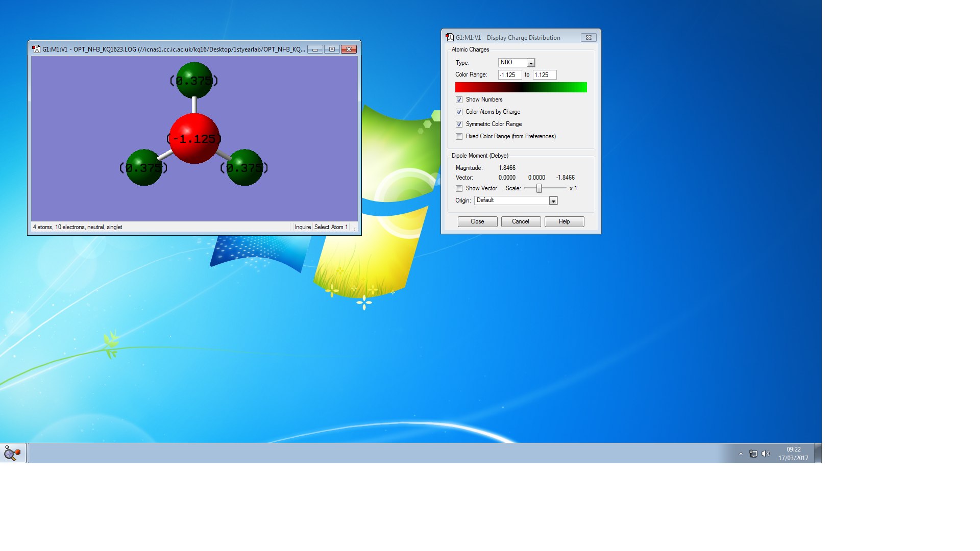This screenshot has width=980, height=551.
Task: Toggle the Color Atoms by Charge checkbox
Action: (x=459, y=112)
